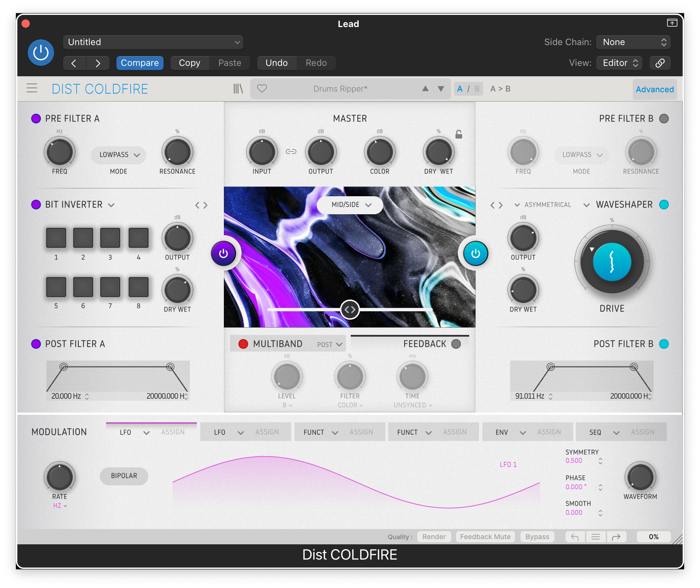Select the first FUNCT modulation tab
Image resolution: width=700 pixels, height=588 pixels.
tap(340, 432)
